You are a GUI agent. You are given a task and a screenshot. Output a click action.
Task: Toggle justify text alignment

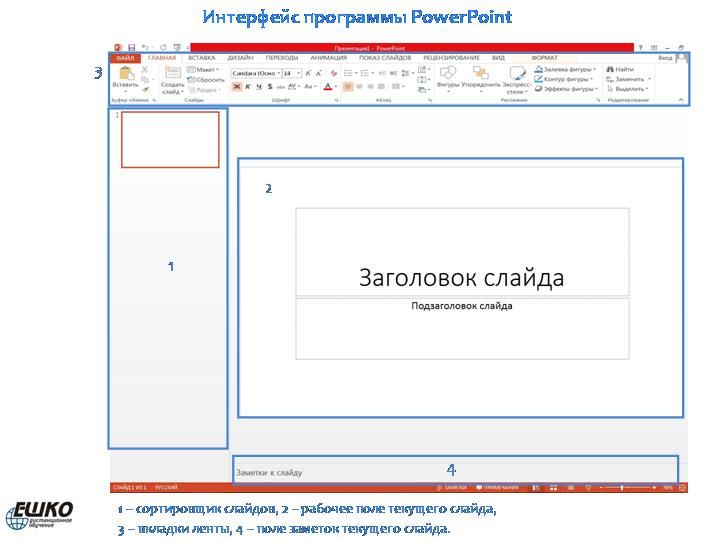[x=381, y=86]
